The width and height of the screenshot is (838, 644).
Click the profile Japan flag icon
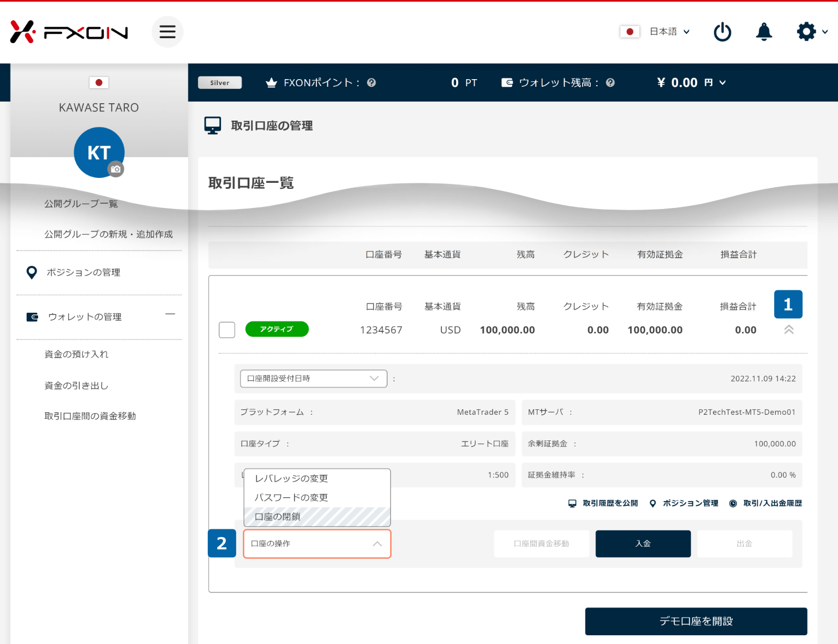(x=99, y=82)
